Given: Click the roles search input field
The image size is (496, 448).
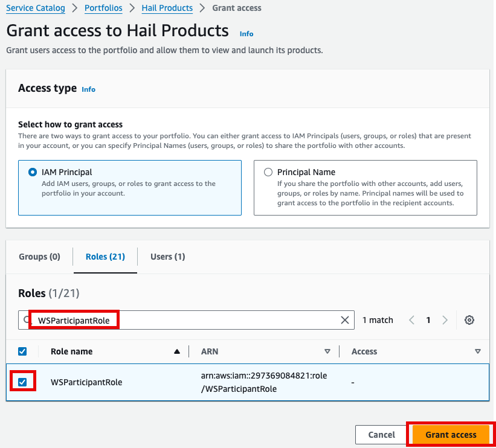Looking at the screenshot, I should click(186, 320).
